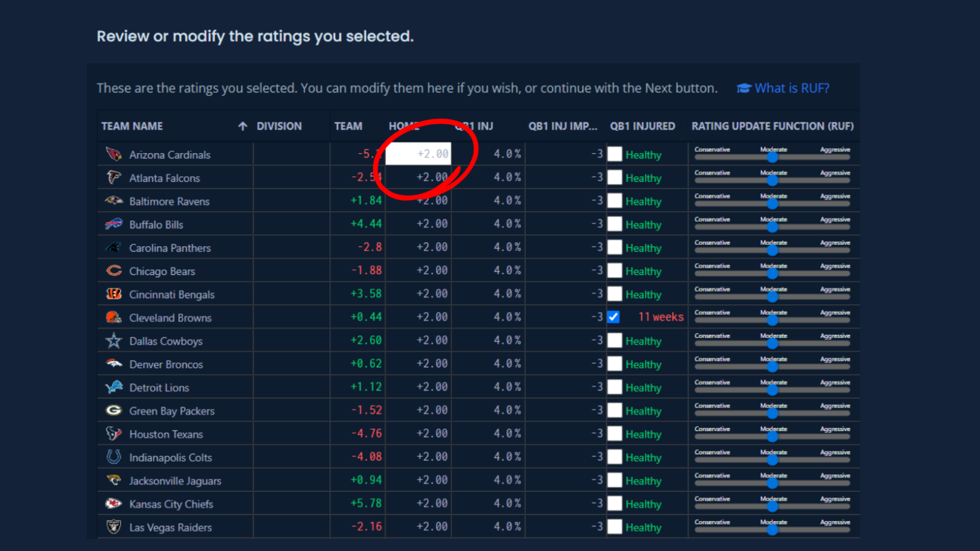The image size is (980, 551).
Task: Check QB1 injured box for Denver Broncos
Action: (x=615, y=364)
